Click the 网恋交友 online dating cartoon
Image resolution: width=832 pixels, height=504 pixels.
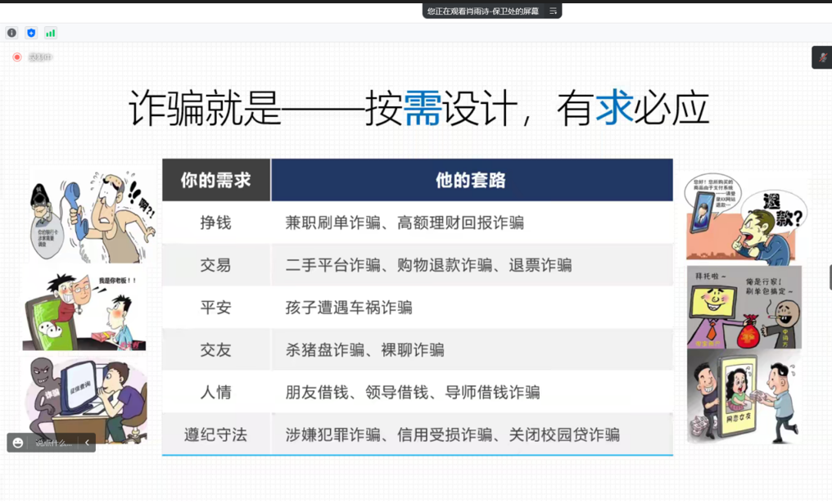(744, 397)
